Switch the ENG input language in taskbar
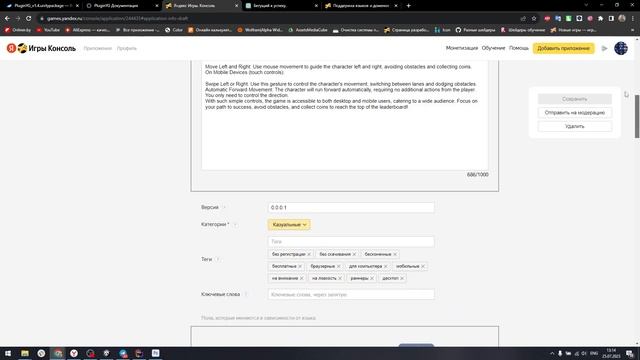This screenshot has height=360, width=640. point(594,353)
